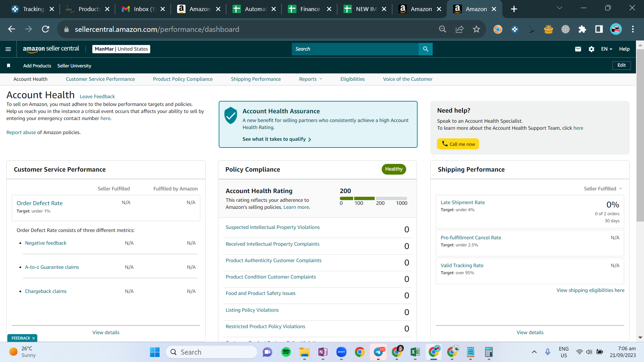644x362 pixels.
Task: Expand the Reports menu dropdown
Action: coord(311,79)
